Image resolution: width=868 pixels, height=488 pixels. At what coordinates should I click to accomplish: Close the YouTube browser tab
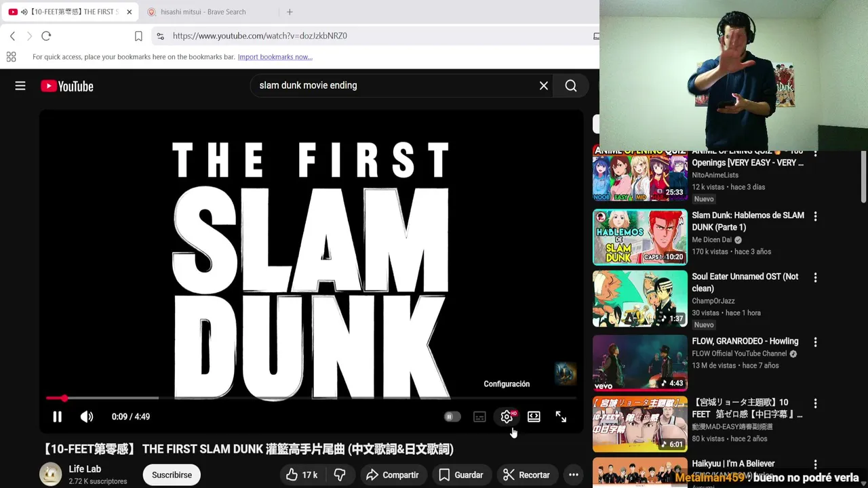click(129, 12)
